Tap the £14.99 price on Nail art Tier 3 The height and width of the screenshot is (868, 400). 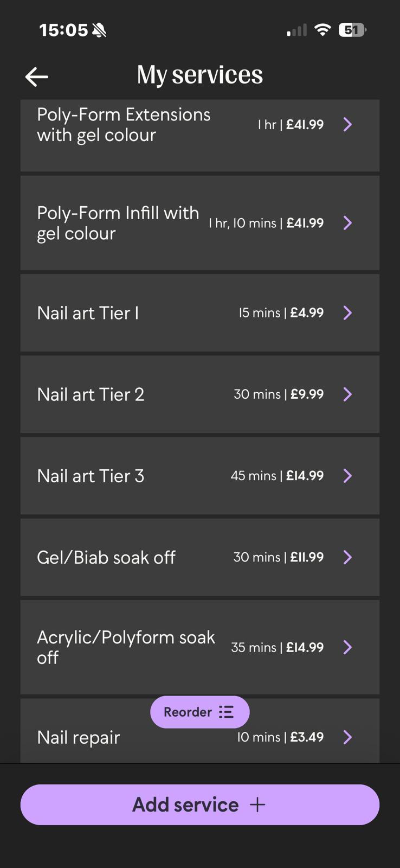pos(305,476)
